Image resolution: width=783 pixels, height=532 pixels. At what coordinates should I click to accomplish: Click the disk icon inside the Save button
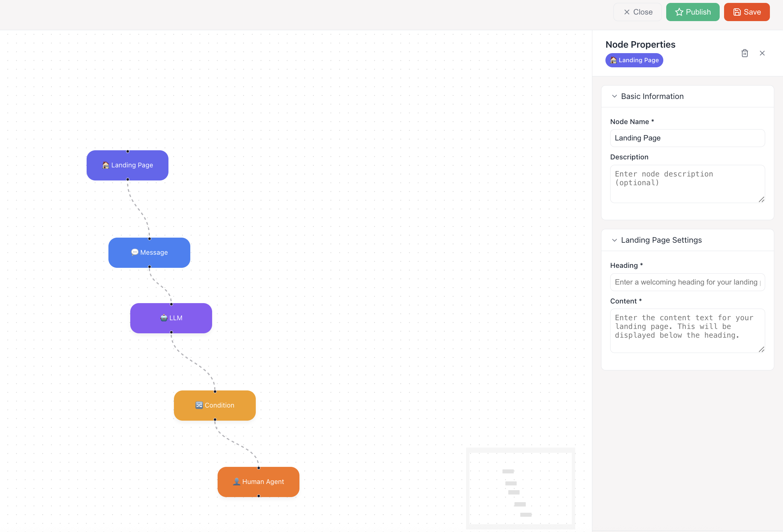pos(736,12)
